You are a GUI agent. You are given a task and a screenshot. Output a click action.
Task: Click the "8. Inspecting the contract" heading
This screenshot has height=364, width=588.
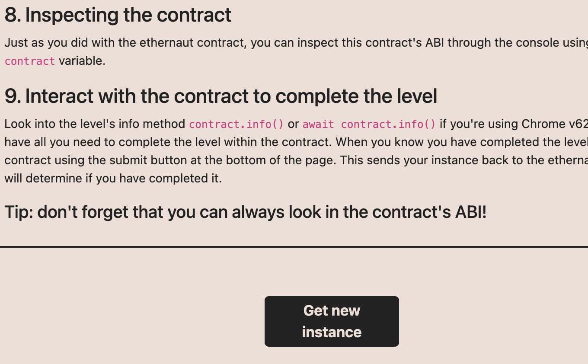(118, 15)
